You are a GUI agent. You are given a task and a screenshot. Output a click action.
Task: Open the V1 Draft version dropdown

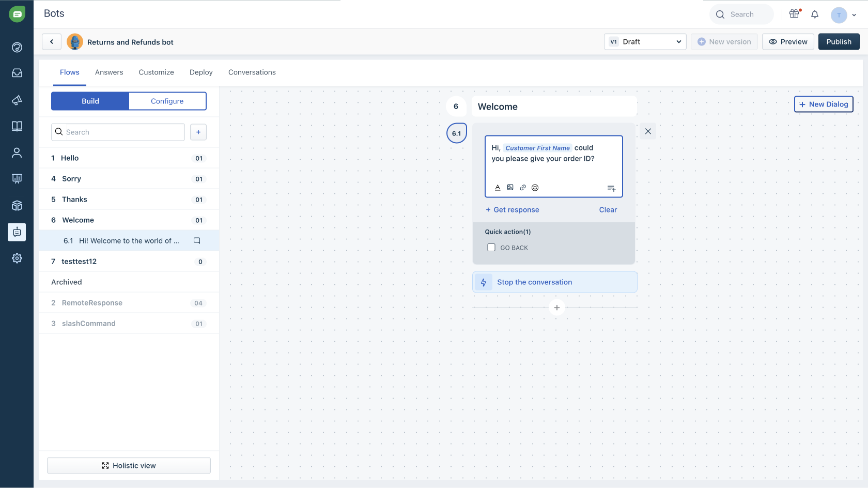coord(645,41)
